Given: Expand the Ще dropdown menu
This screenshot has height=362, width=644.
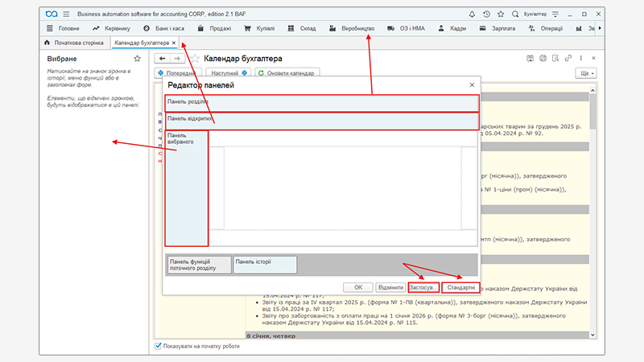Looking at the screenshot, I should click(586, 73).
